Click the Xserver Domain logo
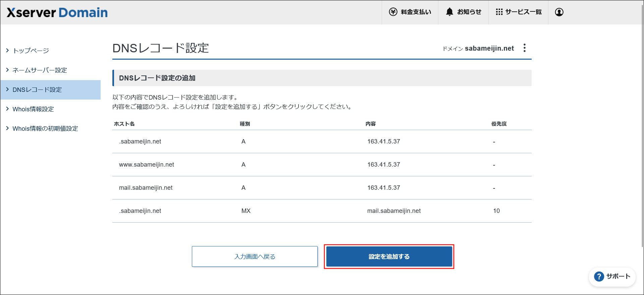Viewport: 644px width, 295px height. [x=57, y=13]
